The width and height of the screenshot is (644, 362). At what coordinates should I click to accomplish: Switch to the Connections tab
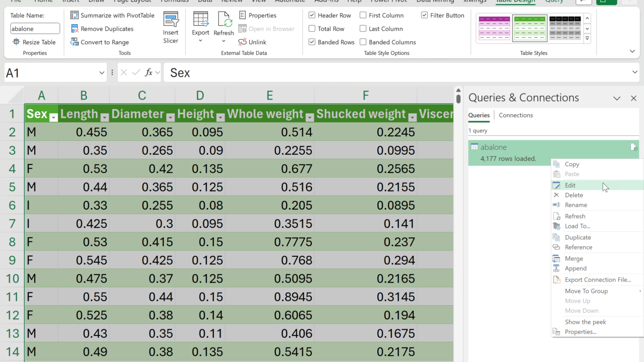click(516, 115)
